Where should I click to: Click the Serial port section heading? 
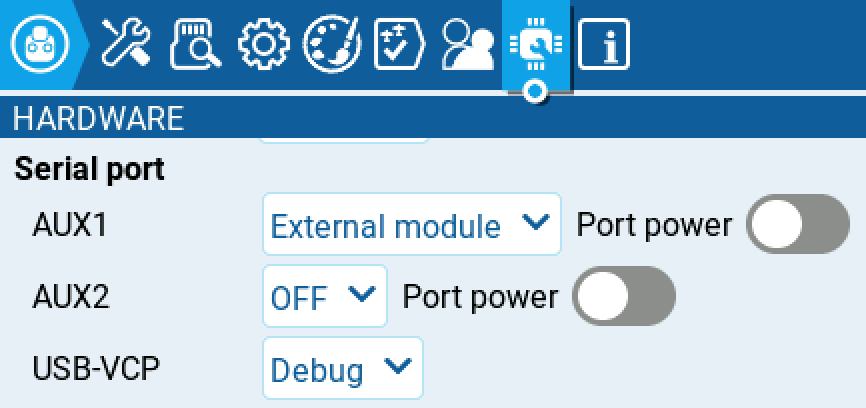(89, 169)
